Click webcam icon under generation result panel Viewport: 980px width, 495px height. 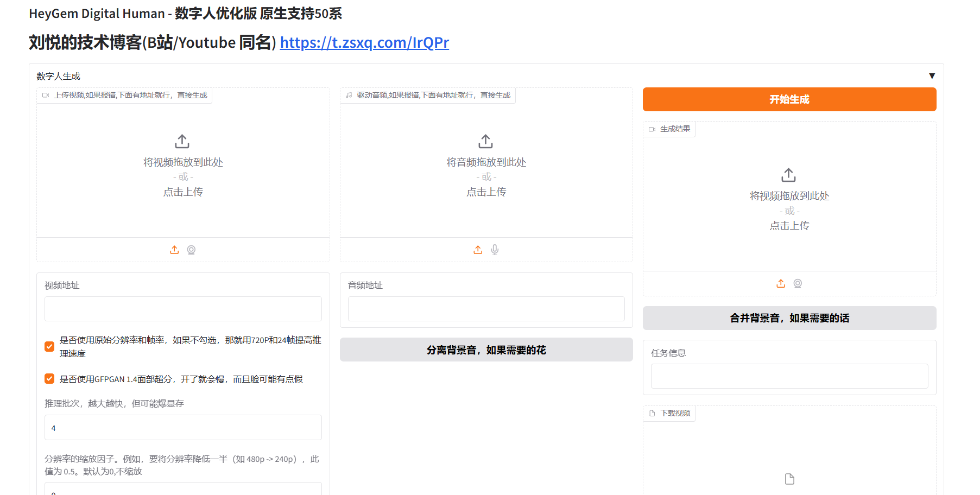point(798,283)
